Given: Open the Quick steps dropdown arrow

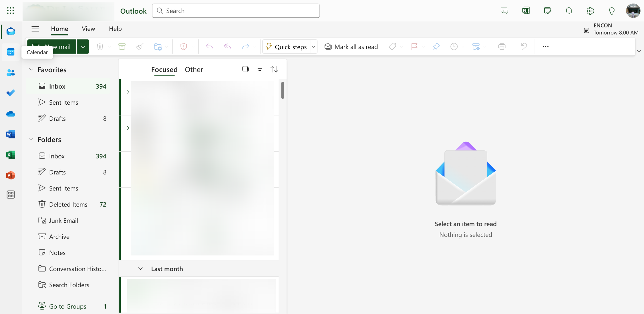Looking at the screenshot, I should click(313, 47).
